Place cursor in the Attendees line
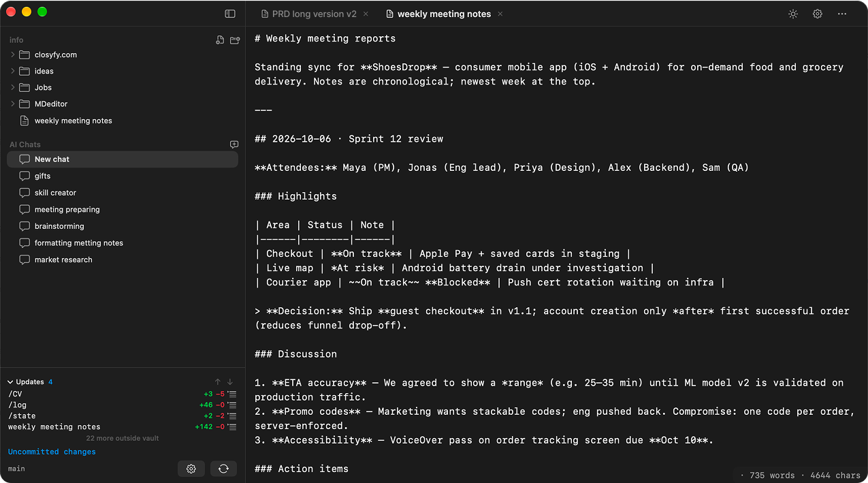 (x=501, y=168)
